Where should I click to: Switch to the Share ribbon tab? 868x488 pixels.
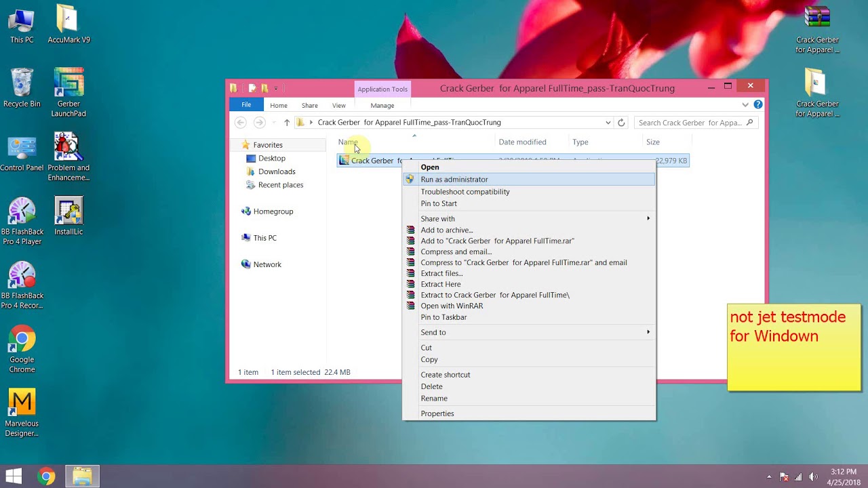310,105
